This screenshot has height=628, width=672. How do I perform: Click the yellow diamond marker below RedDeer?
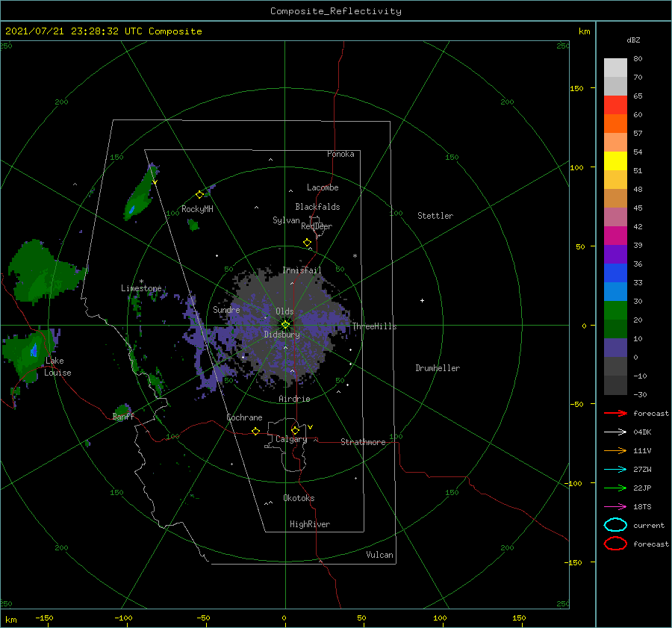tap(307, 243)
